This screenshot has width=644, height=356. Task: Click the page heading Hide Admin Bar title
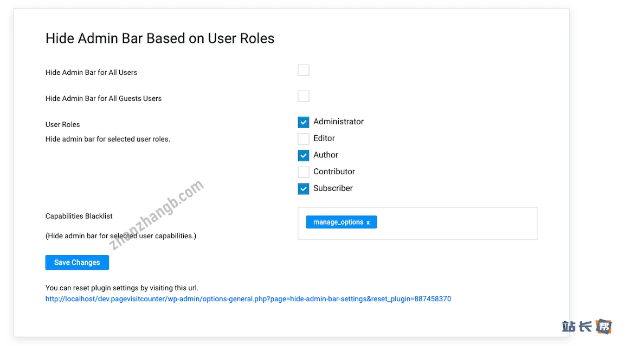160,39
